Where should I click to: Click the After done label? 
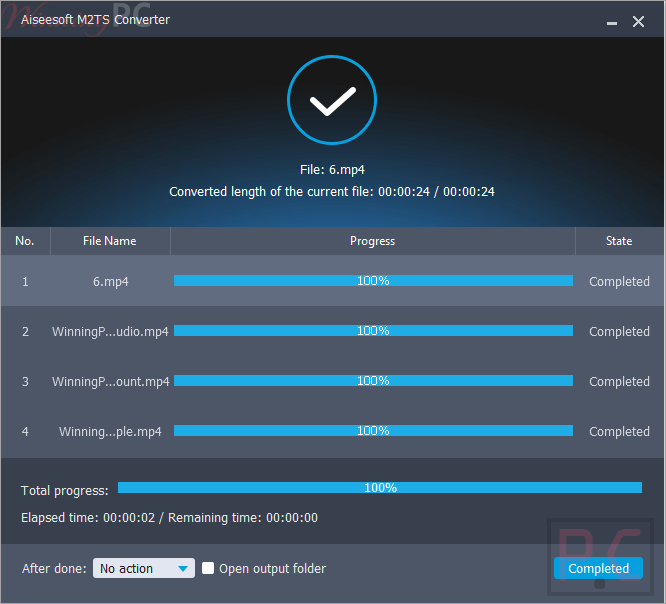click(54, 568)
